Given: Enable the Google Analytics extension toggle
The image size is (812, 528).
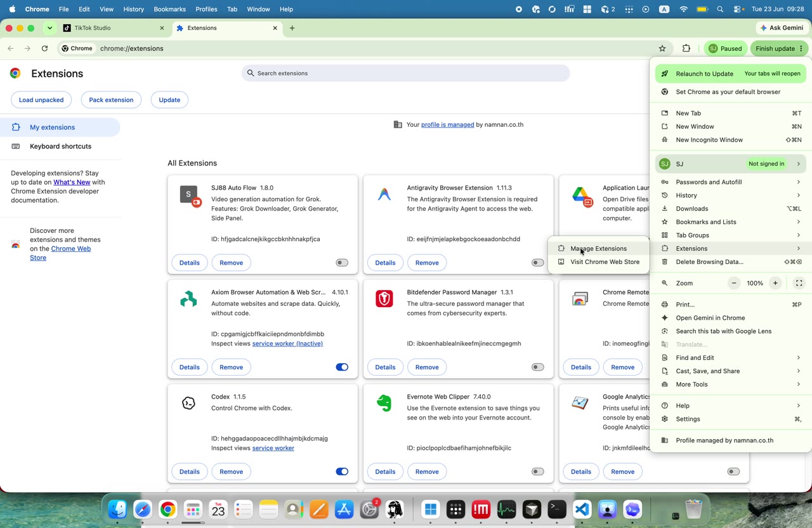Looking at the screenshot, I should tap(734, 472).
